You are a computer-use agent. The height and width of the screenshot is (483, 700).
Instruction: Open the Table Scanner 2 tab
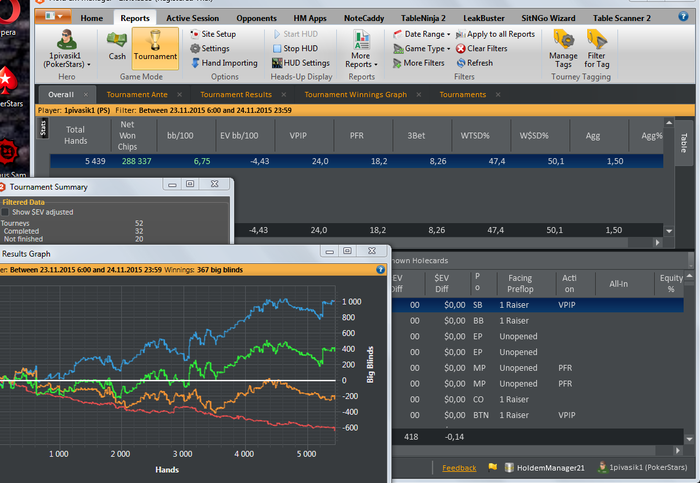coord(621,18)
